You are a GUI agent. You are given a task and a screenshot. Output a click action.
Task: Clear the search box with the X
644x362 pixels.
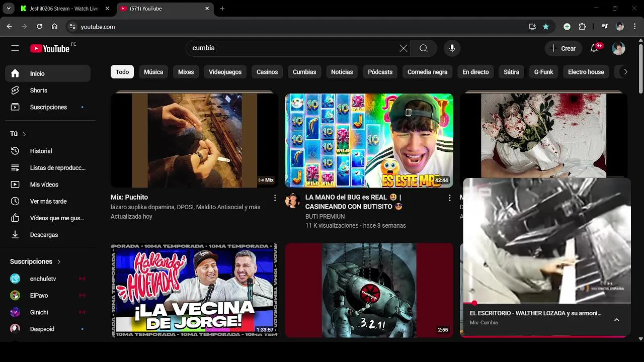[x=404, y=48]
